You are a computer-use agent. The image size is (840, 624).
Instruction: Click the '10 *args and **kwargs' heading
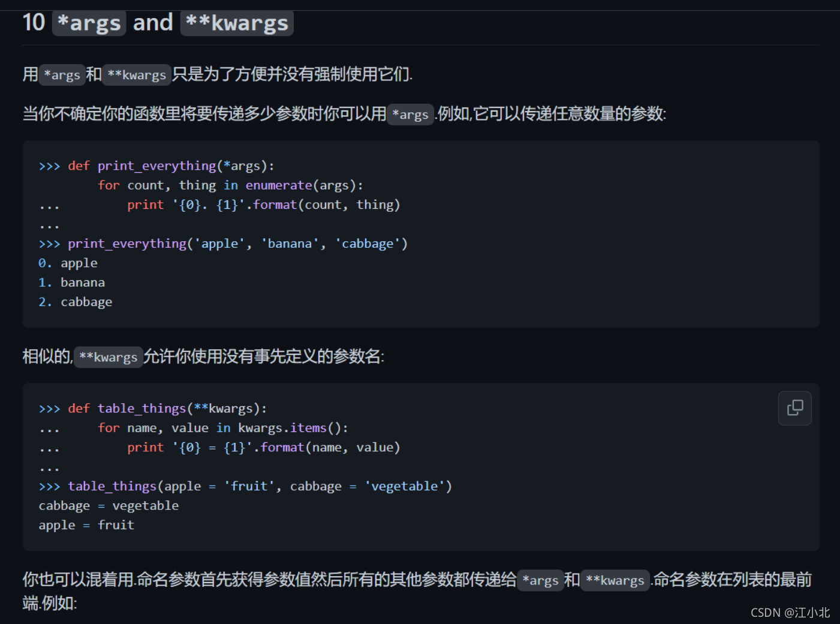[x=158, y=23]
